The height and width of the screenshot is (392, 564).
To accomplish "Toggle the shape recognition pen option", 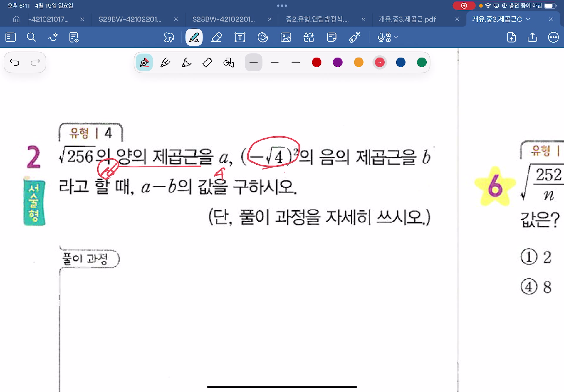I will pyautogui.click(x=229, y=62).
